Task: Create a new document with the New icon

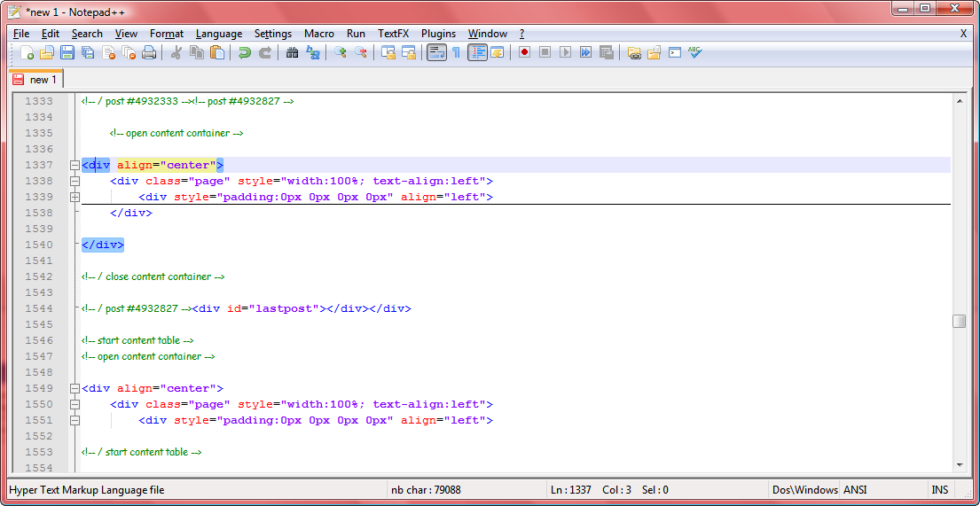Action: tap(27, 53)
